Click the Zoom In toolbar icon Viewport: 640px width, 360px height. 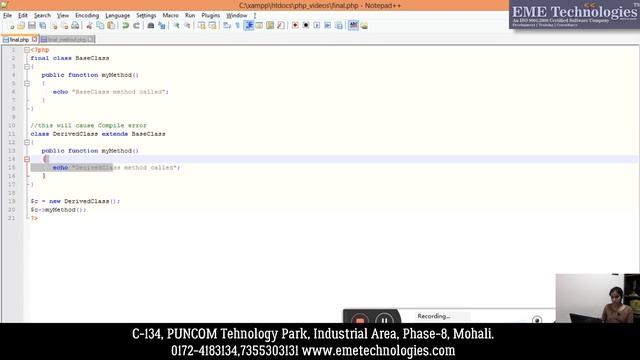[176, 26]
